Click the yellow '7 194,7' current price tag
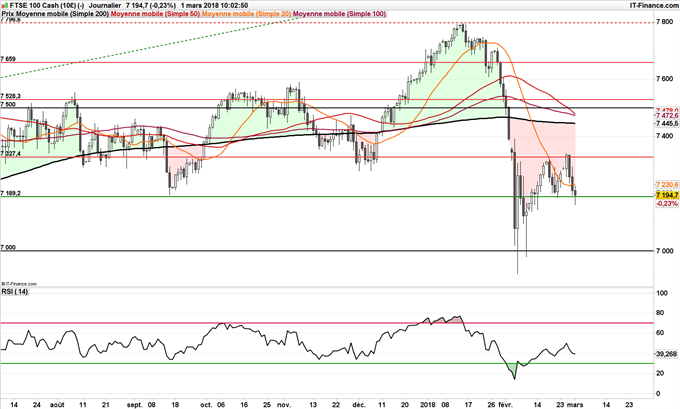The width and height of the screenshot is (680, 409). 667,196
